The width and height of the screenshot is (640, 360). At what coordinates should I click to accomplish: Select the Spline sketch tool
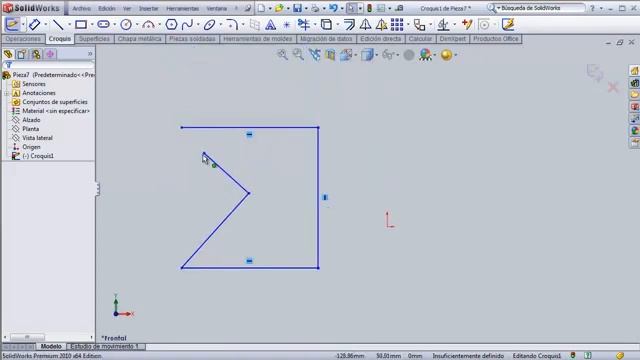click(x=187, y=25)
